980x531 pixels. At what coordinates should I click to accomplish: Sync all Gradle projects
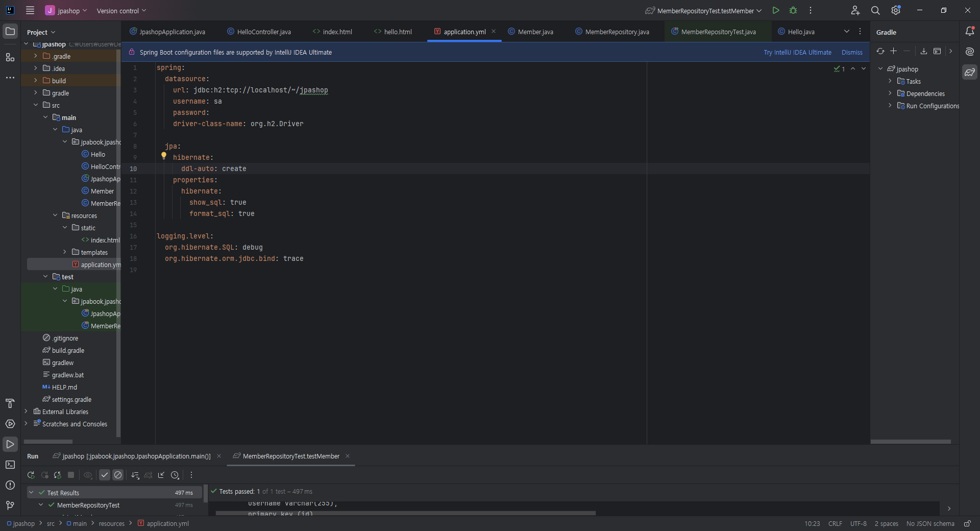pos(880,51)
